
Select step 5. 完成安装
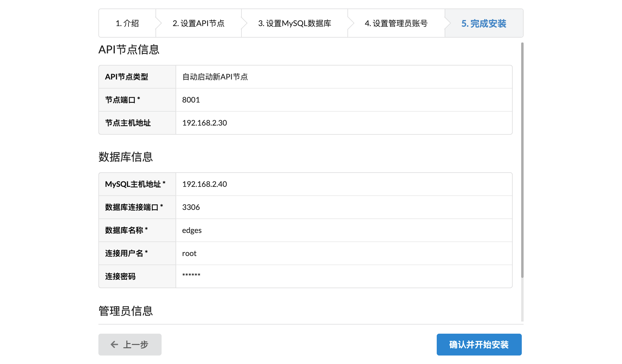484,23
